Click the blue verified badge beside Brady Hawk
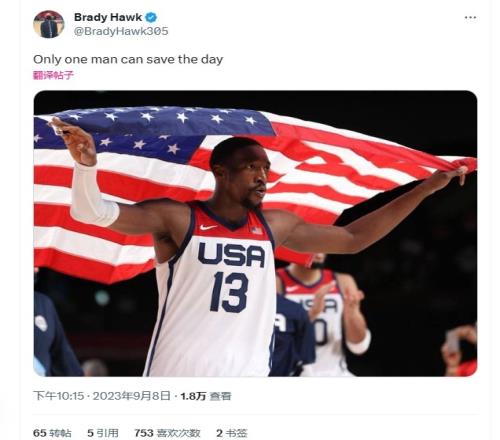 151,17
